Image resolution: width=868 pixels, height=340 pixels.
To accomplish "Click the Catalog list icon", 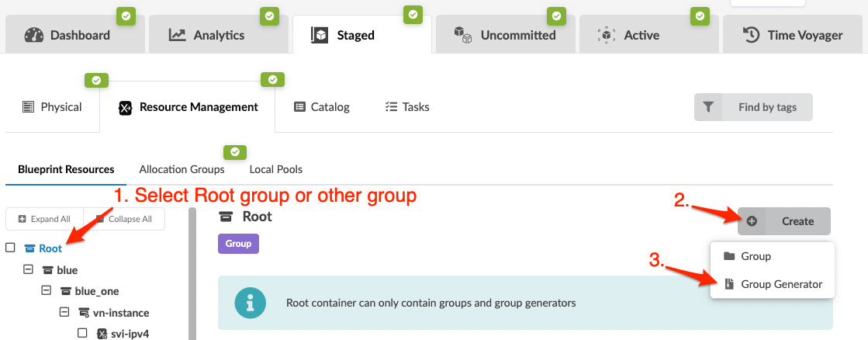I will coord(299,107).
